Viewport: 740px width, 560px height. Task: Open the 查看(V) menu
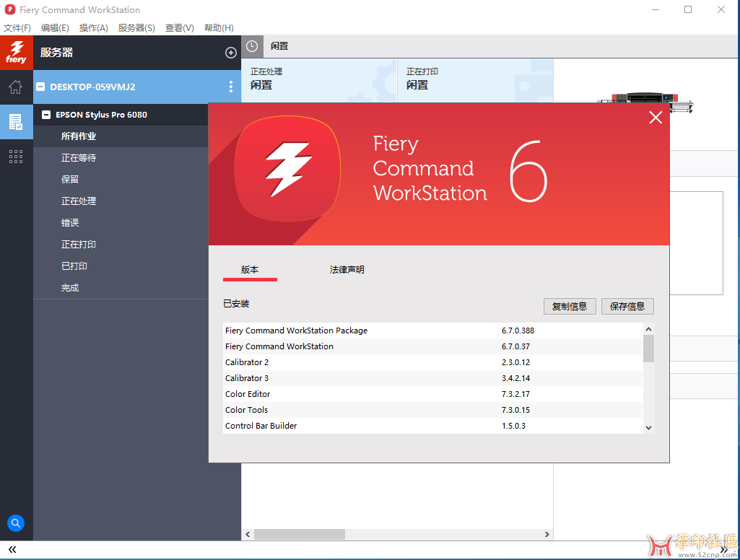tap(179, 28)
